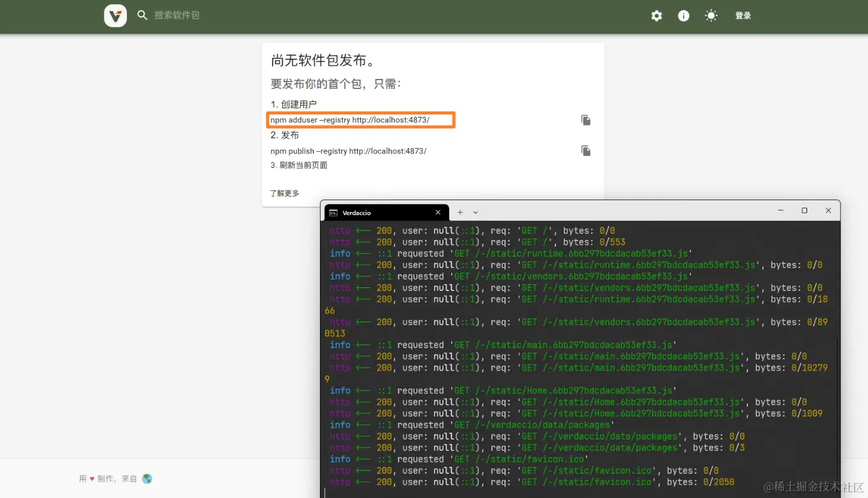Expand the terminal profile dropdown chevron

coord(476,213)
